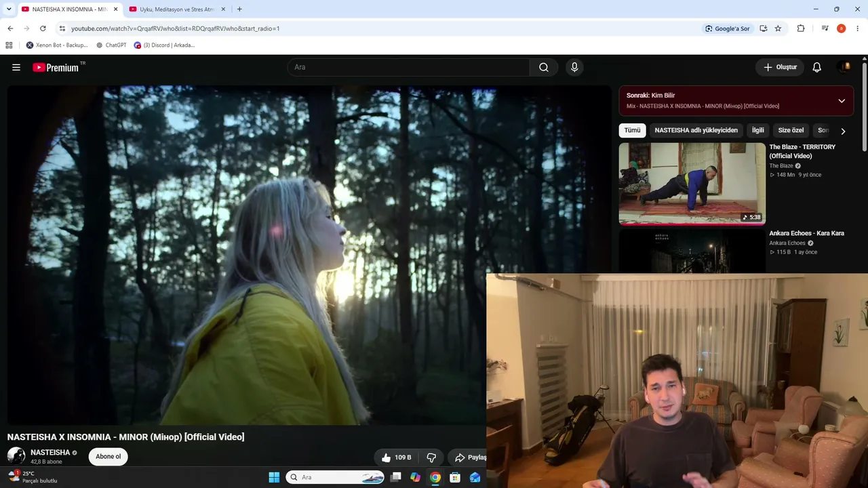868x488 pixels.
Task: Click The Blaze - TERRITORY video title
Action: click(x=802, y=151)
